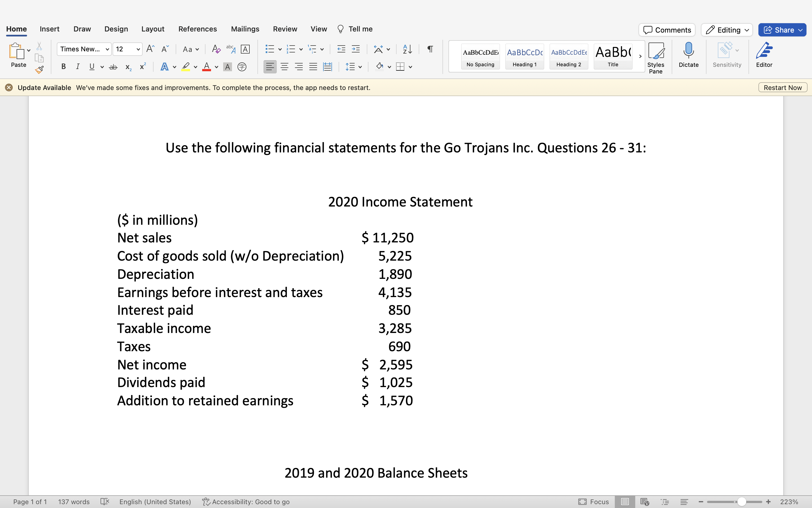Open the font size dropdown
This screenshot has height=508, width=812.
click(138, 49)
